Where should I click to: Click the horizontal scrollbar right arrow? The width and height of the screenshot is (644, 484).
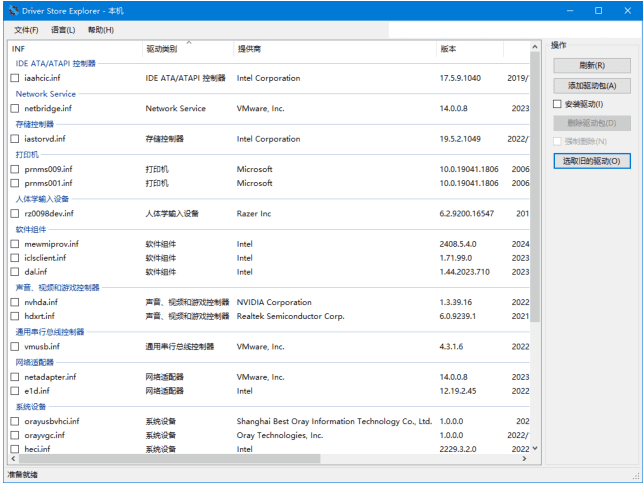(x=524, y=459)
